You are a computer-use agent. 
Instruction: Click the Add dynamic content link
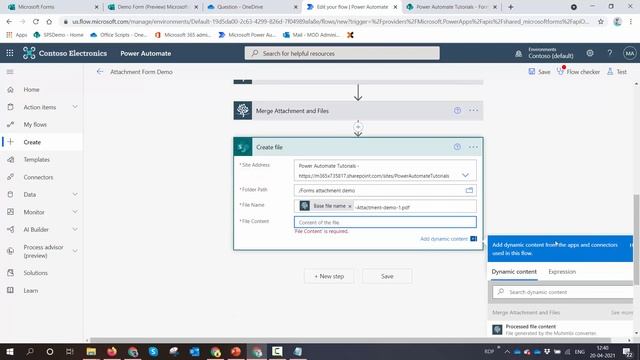(444, 239)
